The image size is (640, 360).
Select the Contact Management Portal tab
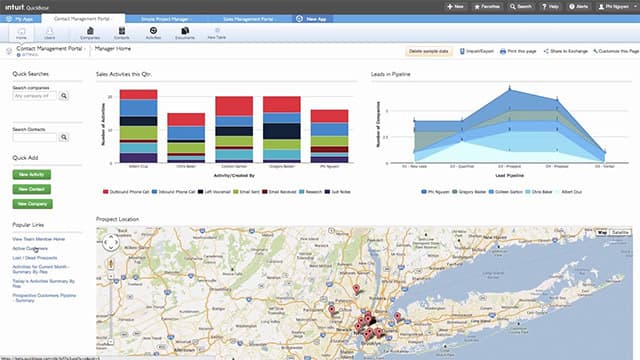pyautogui.click(x=83, y=19)
